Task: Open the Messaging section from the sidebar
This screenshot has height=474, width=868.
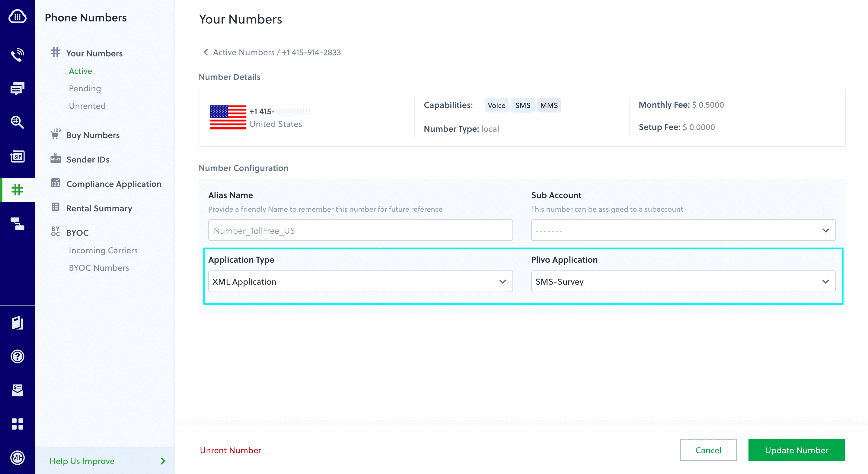Action: (x=18, y=88)
